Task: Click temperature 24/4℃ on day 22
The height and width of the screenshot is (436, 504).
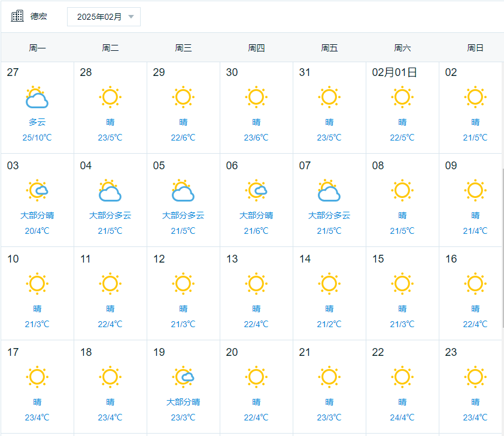Action: (402, 417)
